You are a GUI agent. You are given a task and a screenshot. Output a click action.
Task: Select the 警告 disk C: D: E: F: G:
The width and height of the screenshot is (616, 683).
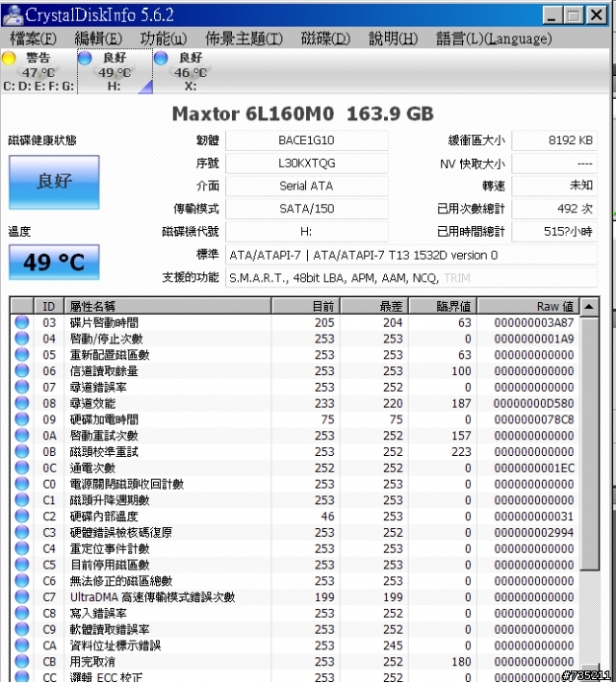pos(38,71)
